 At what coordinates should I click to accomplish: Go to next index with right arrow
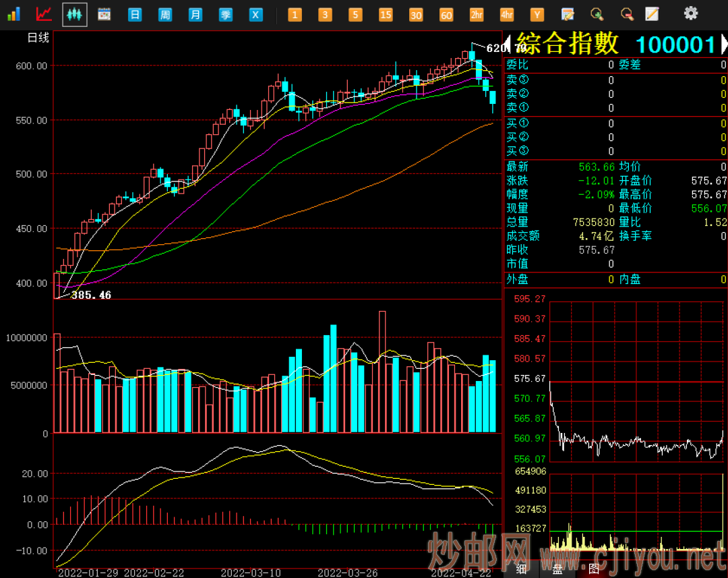tap(724, 44)
